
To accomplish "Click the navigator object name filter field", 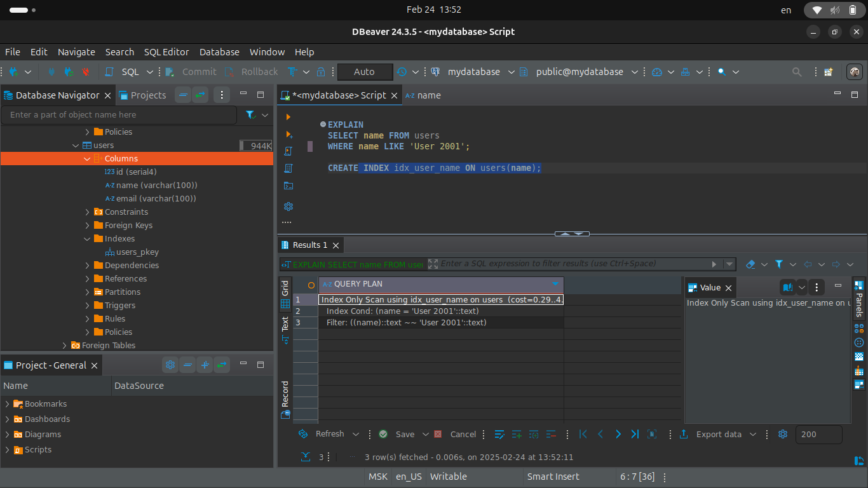I will click(119, 115).
